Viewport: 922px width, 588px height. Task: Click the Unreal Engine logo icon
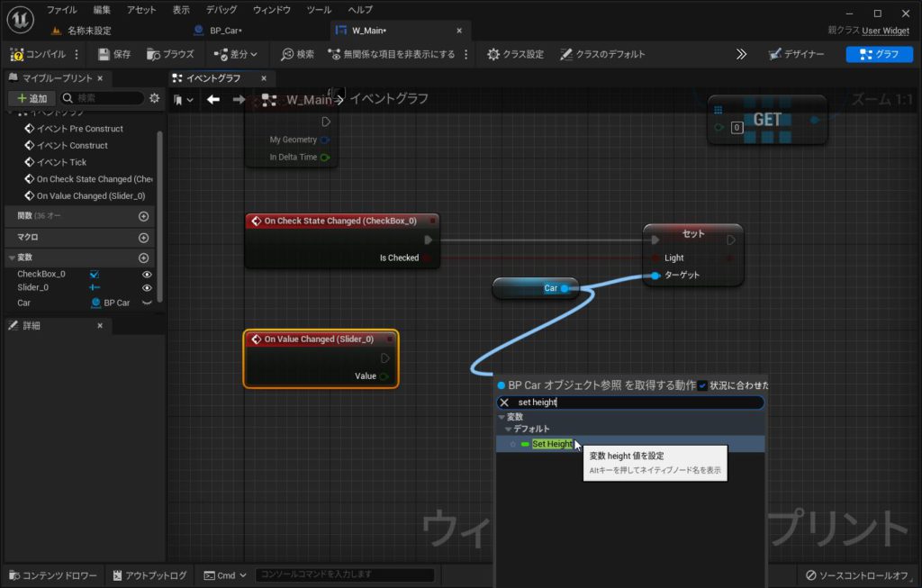pos(20,20)
